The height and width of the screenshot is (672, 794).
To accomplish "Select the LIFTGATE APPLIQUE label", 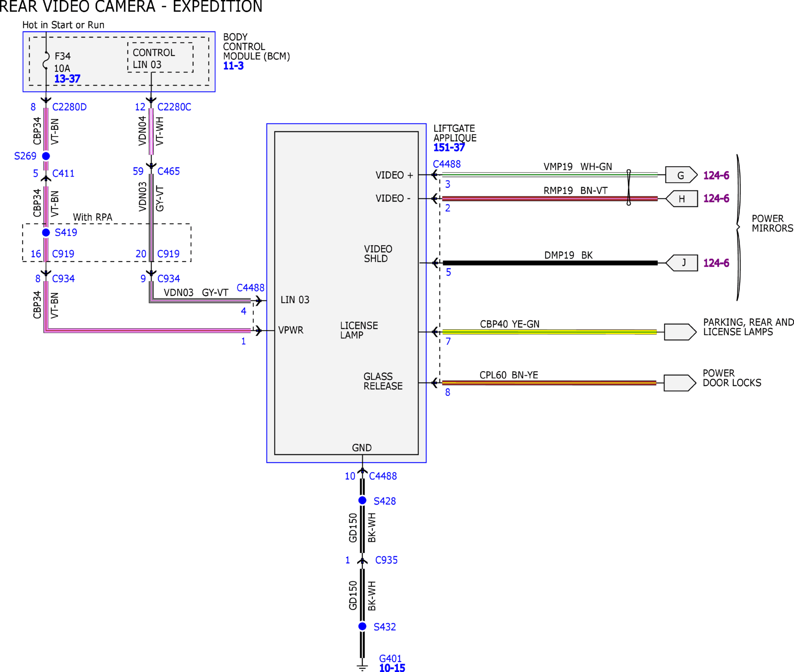I will click(x=455, y=133).
